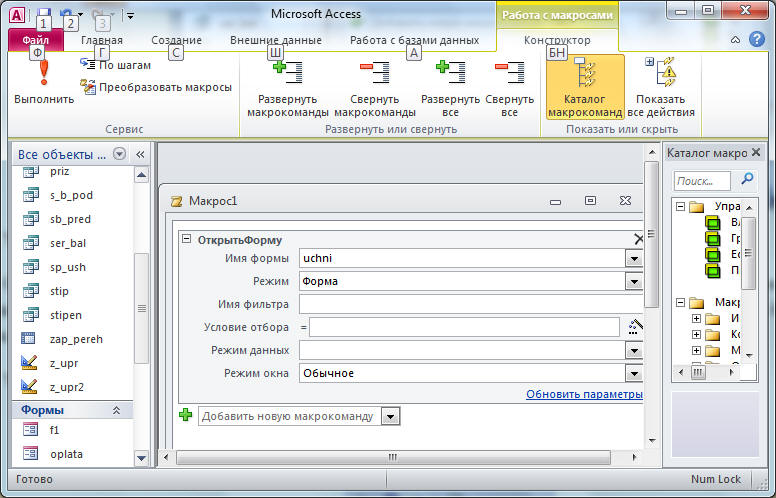Open Имя формы dropdown arrow
The image size is (776, 498).
pos(634,258)
